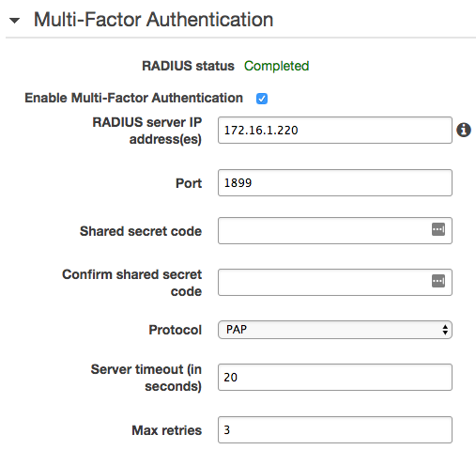Focus the RADIUS server IP address field
The height and width of the screenshot is (450, 476).
click(335, 131)
